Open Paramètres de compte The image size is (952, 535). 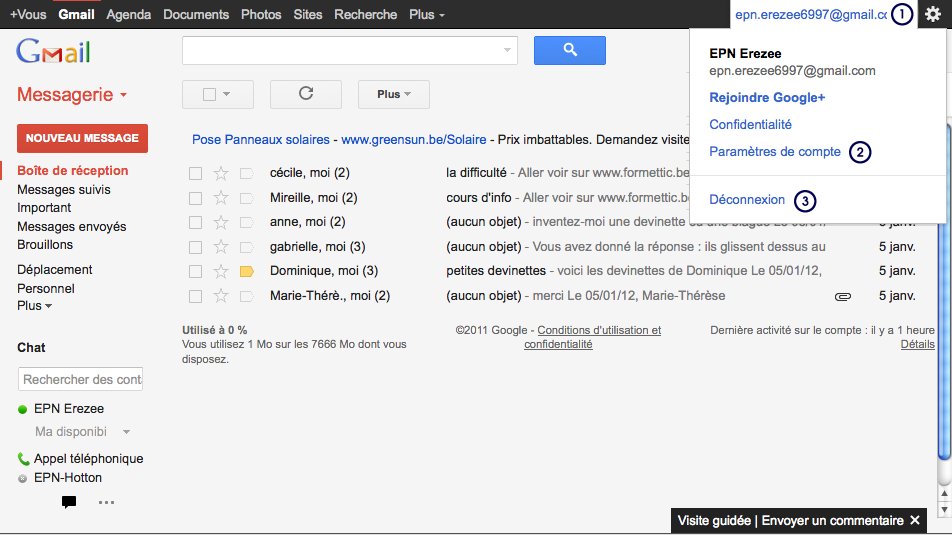[775, 152]
